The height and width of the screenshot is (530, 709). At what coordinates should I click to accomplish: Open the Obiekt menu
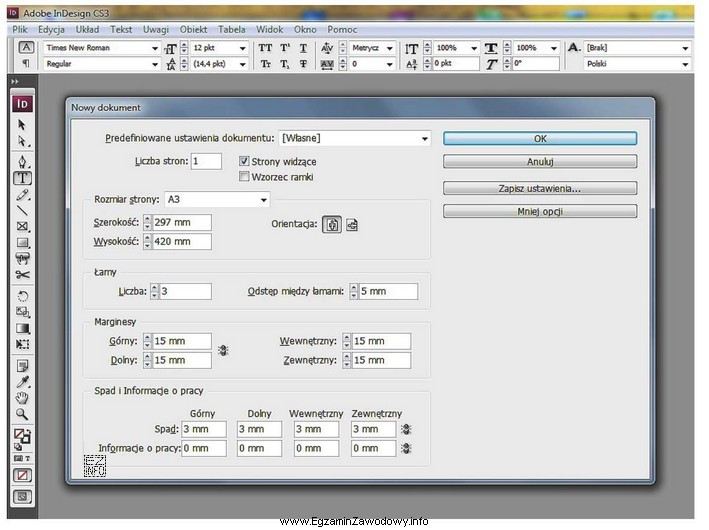[x=193, y=30]
